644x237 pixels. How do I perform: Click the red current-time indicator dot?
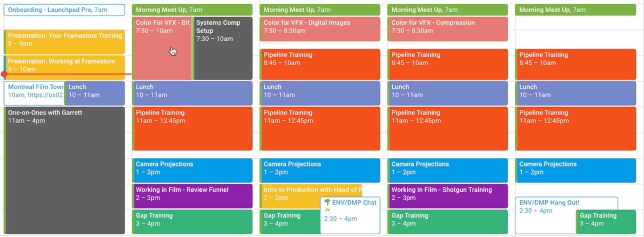[x=4, y=74]
